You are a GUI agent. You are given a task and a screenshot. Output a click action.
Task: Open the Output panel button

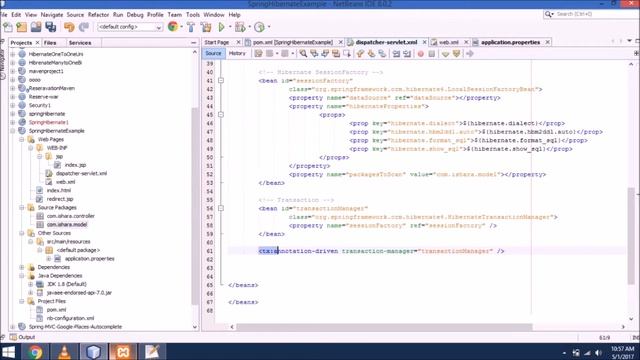[x=22, y=337]
